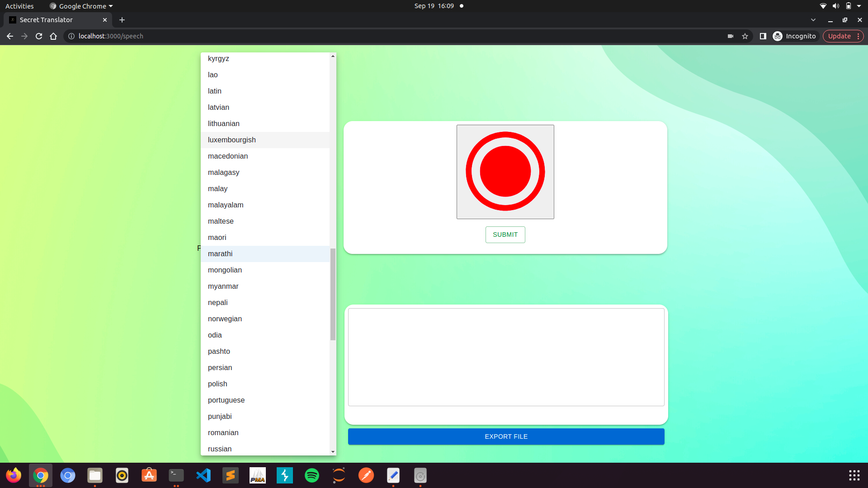868x488 pixels.
Task: Adjust volume via speaker icon
Action: [835, 6]
